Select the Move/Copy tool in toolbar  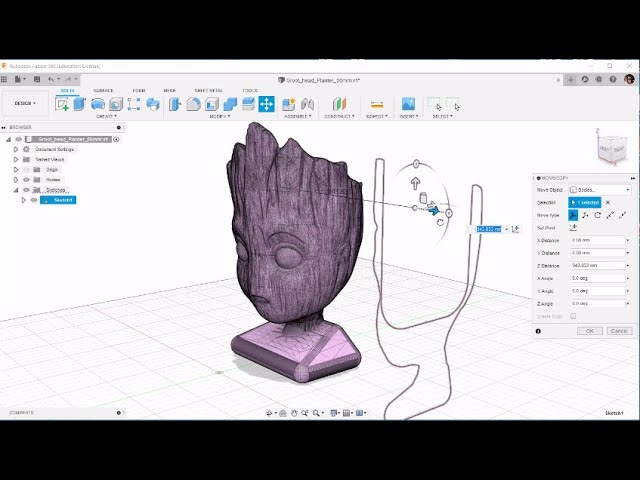[x=267, y=104]
